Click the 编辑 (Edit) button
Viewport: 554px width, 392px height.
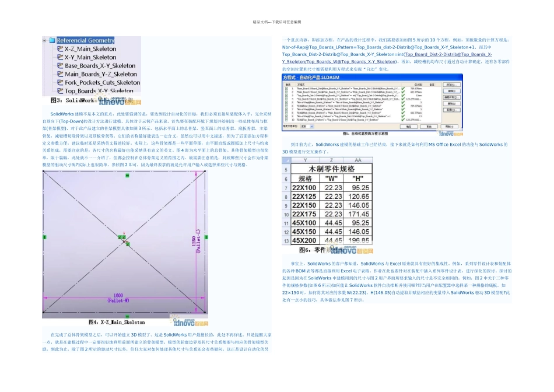[452, 91]
